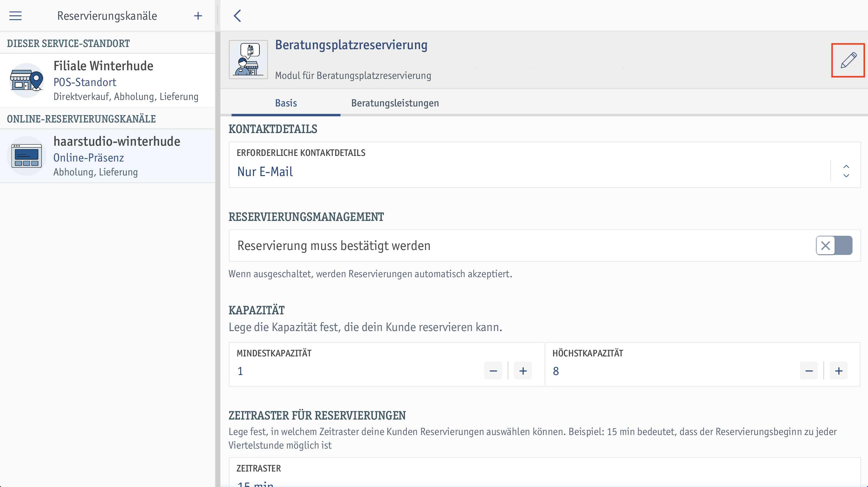Click the RESERVIERUNGSMANAGEMENT section heading

pyautogui.click(x=306, y=217)
